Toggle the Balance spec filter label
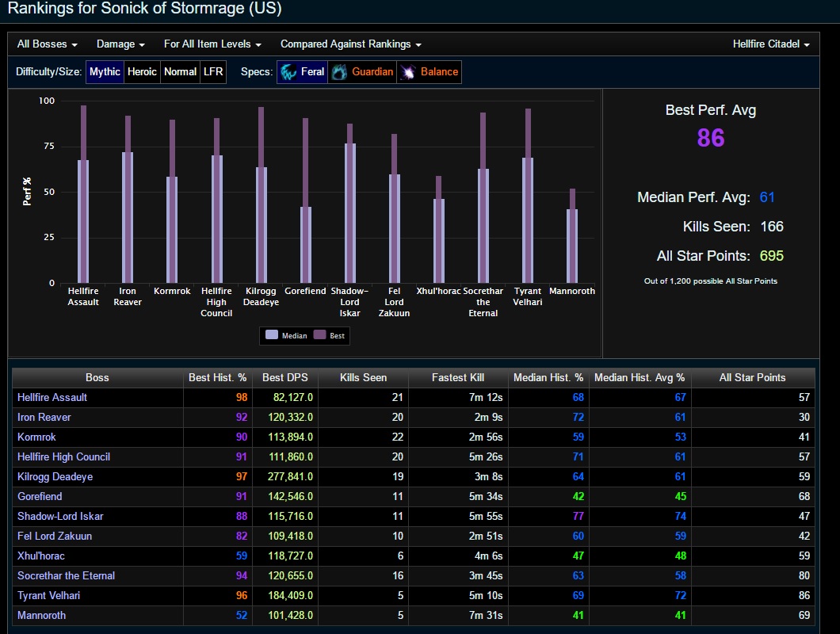The image size is (840, 634). coord(439,72)
